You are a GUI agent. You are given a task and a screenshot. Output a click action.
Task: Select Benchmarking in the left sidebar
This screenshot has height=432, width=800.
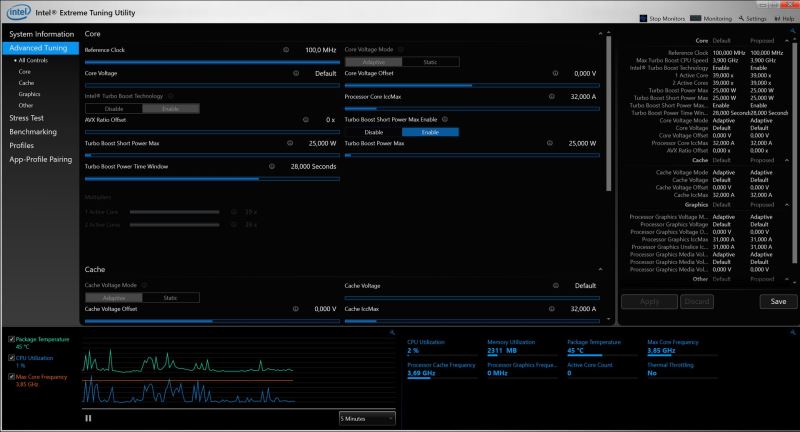[x=33, y=132]
